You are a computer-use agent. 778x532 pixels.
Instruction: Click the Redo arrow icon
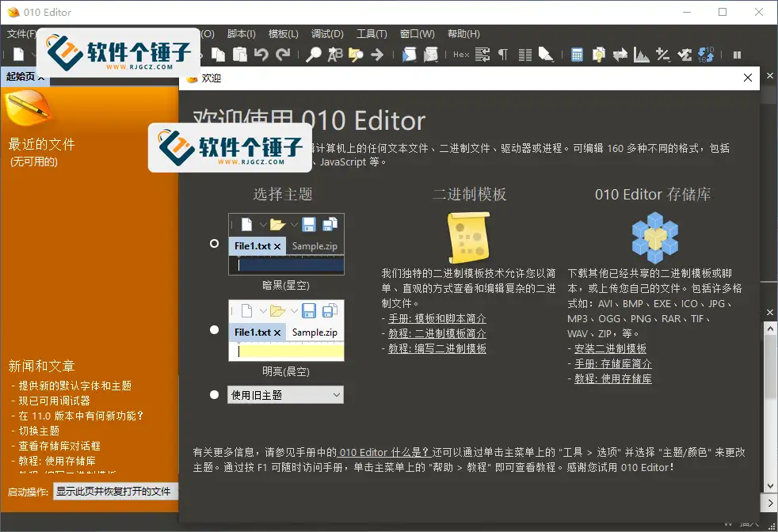283,55
